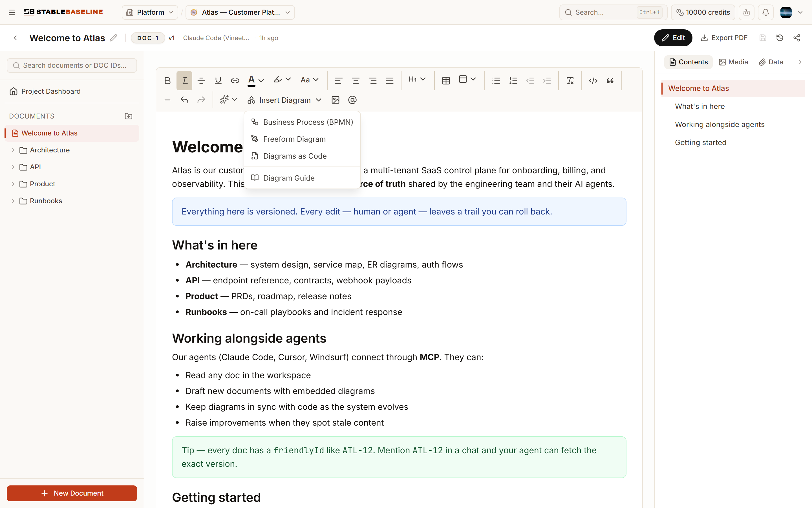The height and width of the screenshot is (508, 812).
Task: Save the document with the disk icon
Action: 763,38
